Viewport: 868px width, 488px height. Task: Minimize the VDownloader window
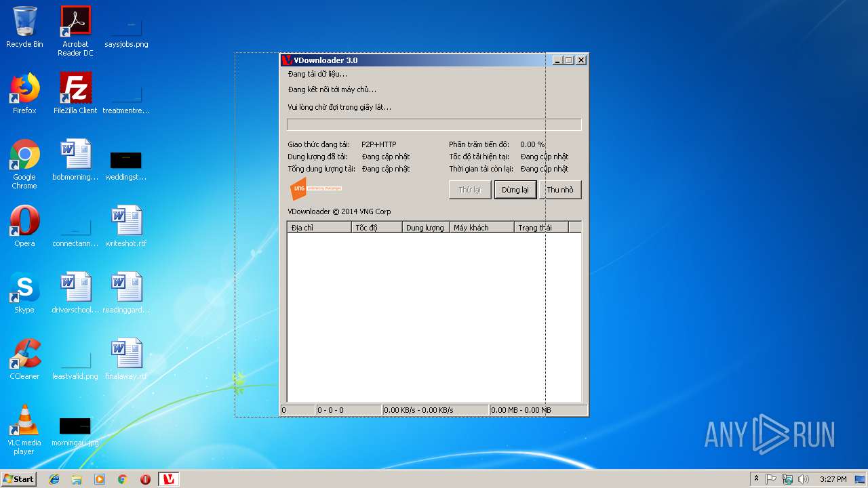[x=558, y=60]
